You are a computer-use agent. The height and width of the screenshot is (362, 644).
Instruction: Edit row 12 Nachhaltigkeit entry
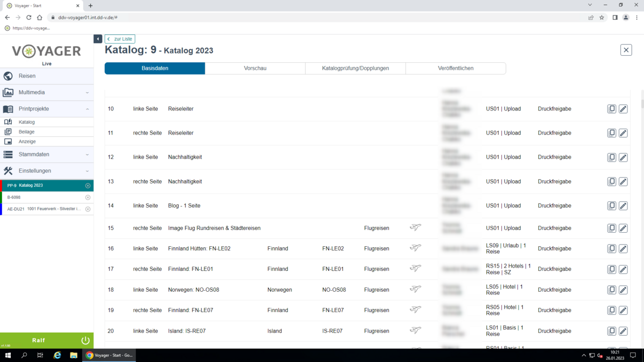pyautogui.click(x=623, y=157)
